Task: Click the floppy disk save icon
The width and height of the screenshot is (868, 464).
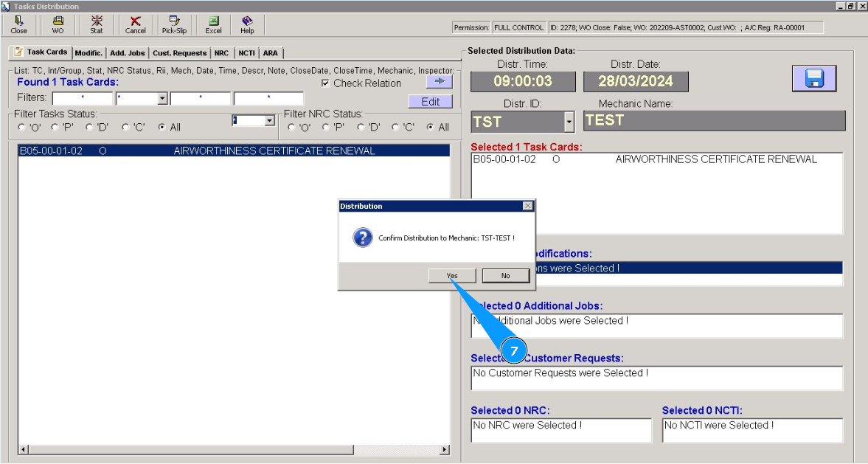Action: pos(813,78)
